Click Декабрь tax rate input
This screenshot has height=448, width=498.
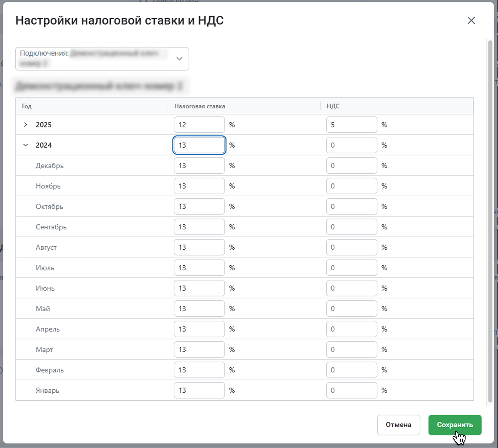(199, 166)
